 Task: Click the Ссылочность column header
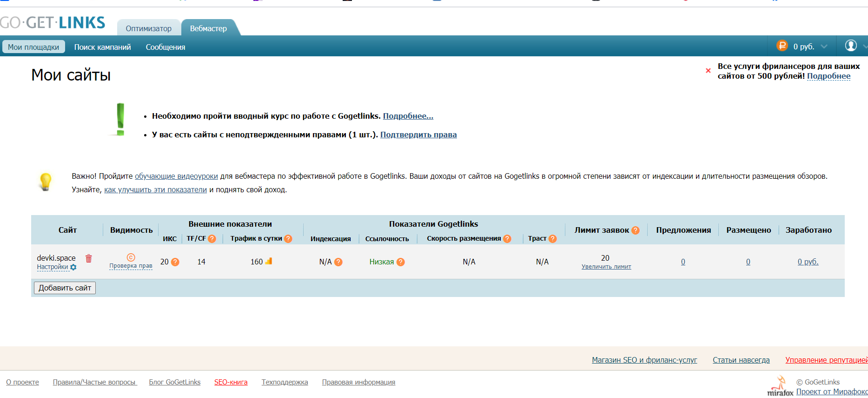click(x=387, y=239)
